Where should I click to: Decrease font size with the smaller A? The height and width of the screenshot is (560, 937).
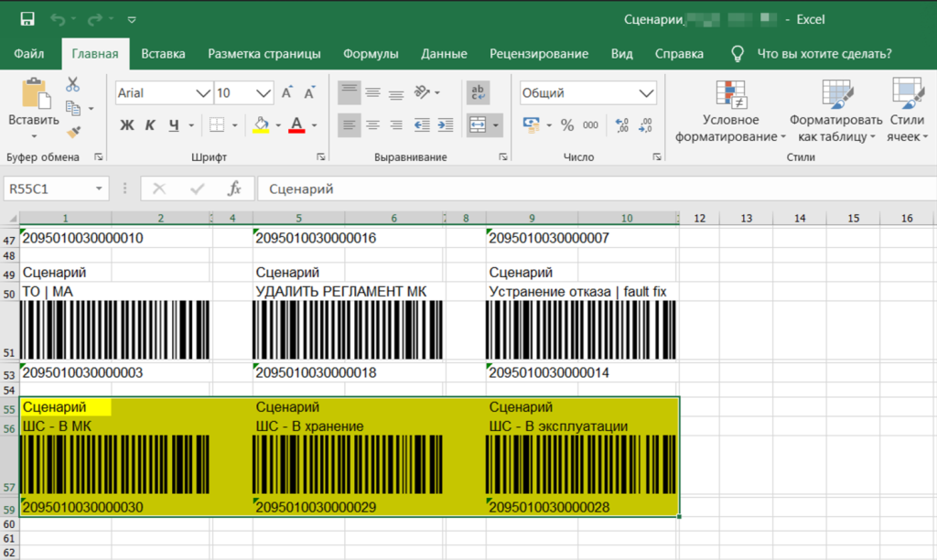tap(309, 93)
